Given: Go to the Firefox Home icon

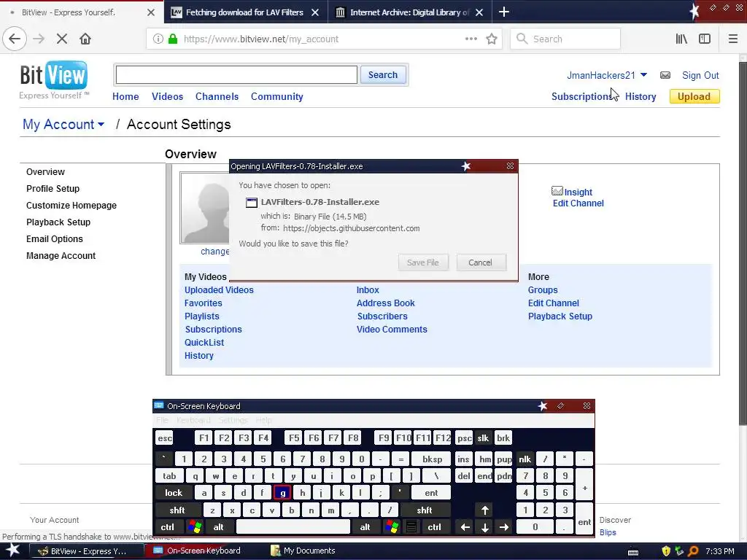Looking at the screenshot, I should [x=85, y=39].
